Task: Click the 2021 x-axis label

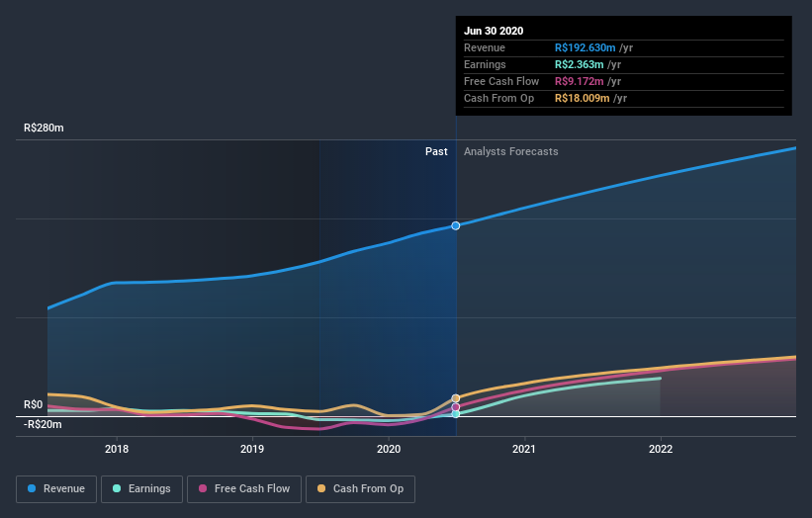Action: [x=524, y=449]
